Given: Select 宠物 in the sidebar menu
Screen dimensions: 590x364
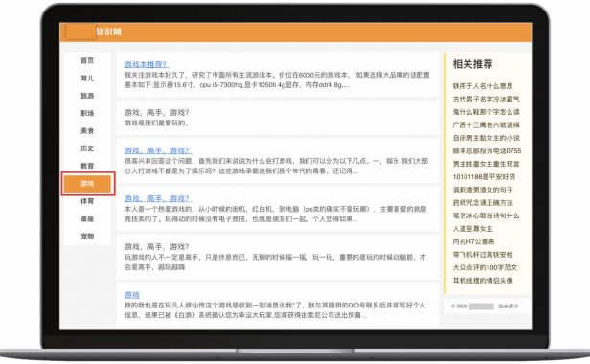Looking at the screenshot, I should [x=87, y=237].
